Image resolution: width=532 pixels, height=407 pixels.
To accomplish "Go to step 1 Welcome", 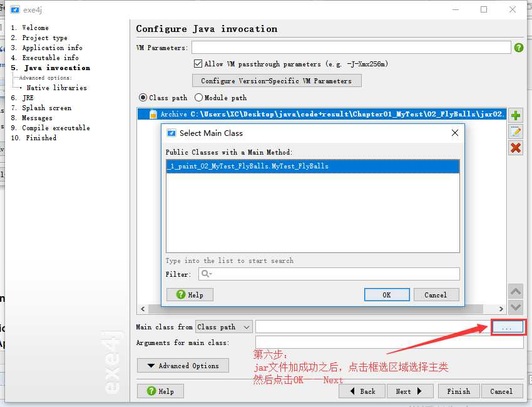I will tap(30, 28).
